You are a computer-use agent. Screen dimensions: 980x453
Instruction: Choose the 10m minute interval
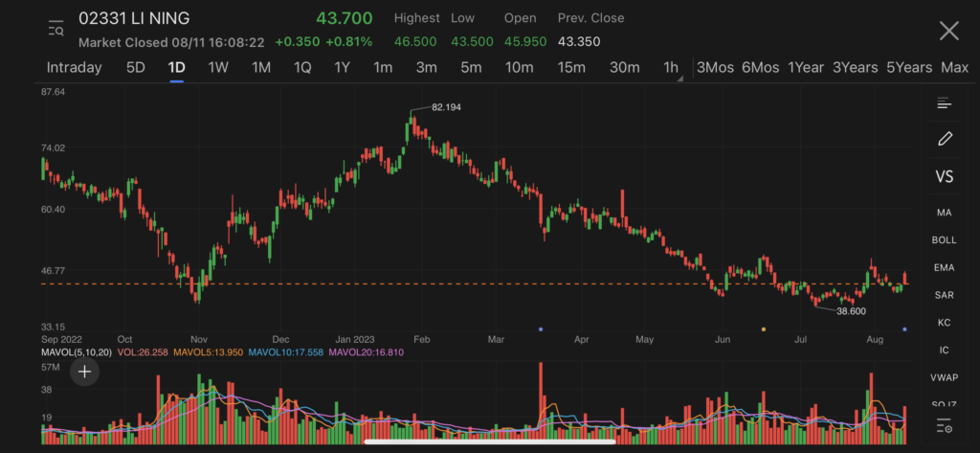[520, 68]
